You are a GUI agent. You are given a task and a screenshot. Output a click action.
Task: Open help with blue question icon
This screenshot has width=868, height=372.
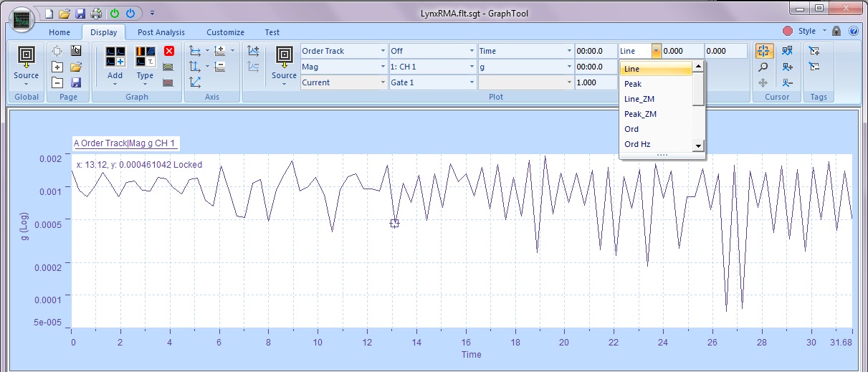(853, 32)
